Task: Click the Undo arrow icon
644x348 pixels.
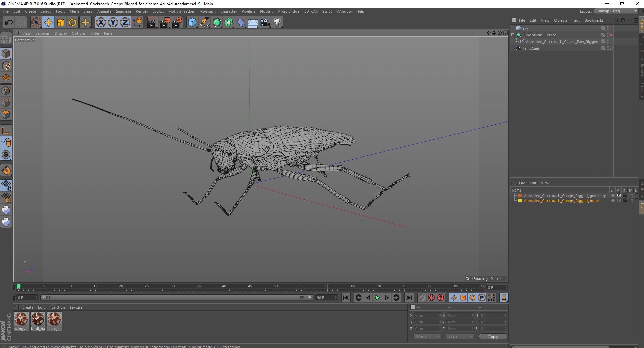Action: click(x=9, y=23)
